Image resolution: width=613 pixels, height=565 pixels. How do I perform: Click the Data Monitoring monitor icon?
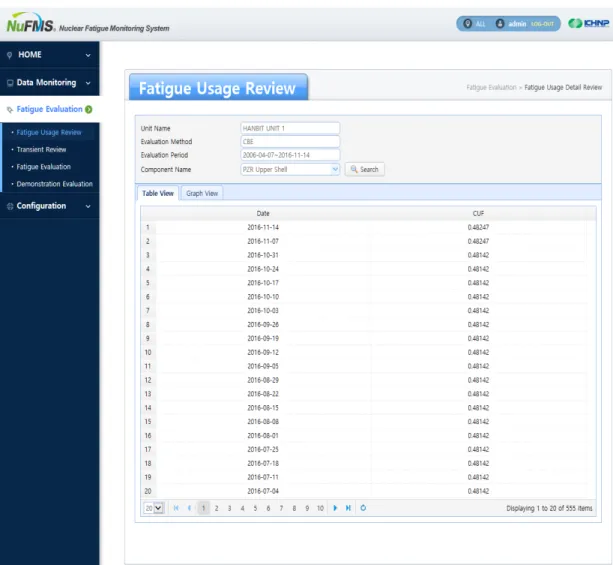(x=10, y=83)
